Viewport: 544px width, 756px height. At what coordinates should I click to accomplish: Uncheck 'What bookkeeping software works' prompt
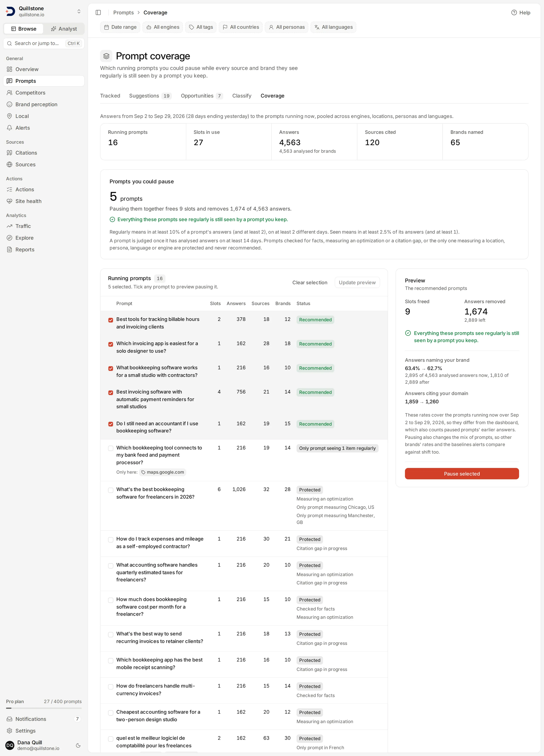pyautogui.click(x=111, y=368)
